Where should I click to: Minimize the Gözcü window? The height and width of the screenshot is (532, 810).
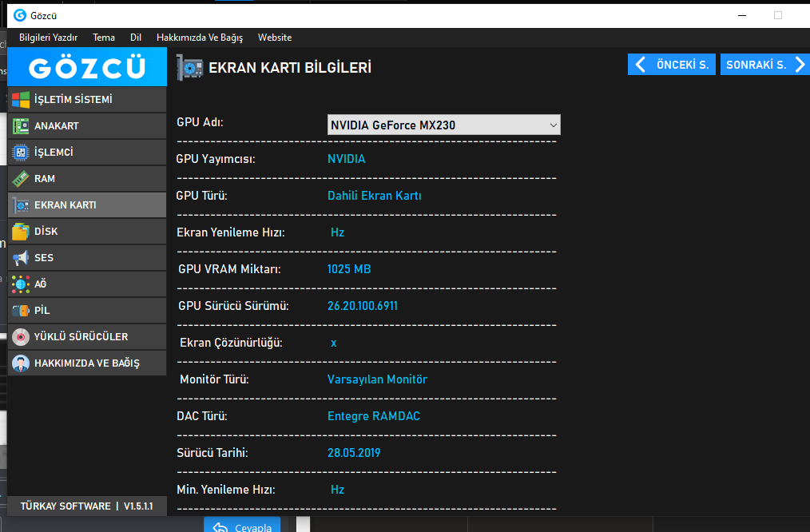coord(742,15)
